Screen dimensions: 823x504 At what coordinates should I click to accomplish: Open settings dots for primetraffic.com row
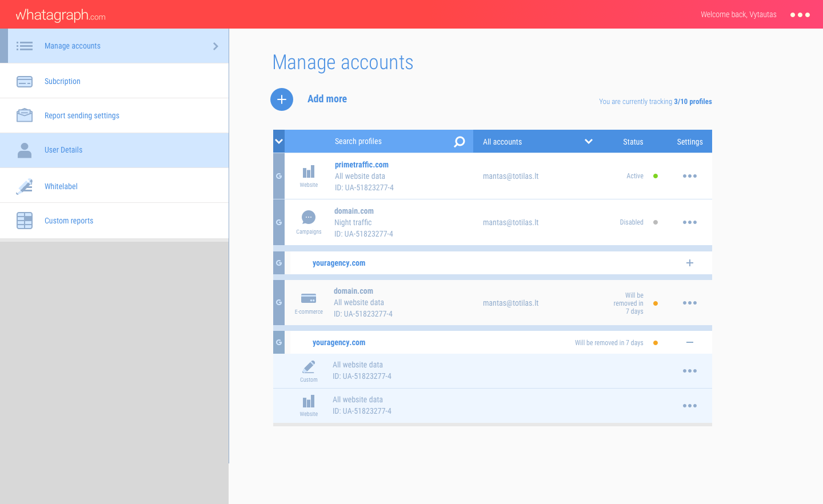(x=690, y=176)
